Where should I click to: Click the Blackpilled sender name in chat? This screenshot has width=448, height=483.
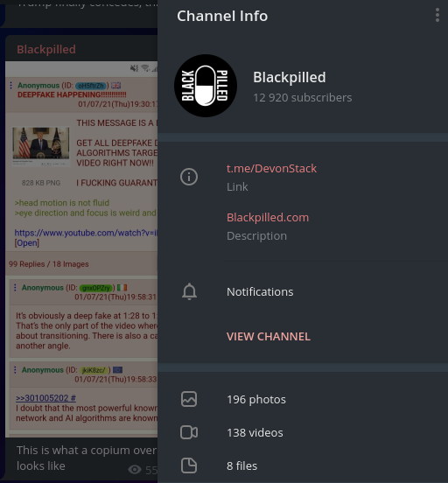coord(46,49)
